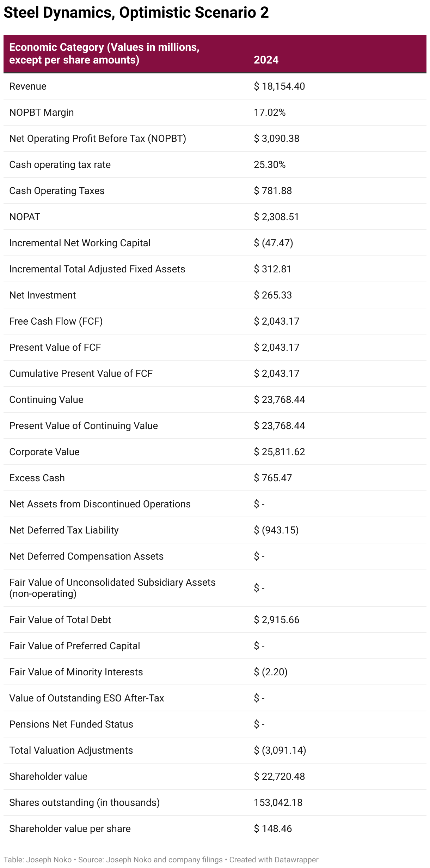Click the 2024 column header
The width and height of the screenshot is (430, 868).
(266, 60)
